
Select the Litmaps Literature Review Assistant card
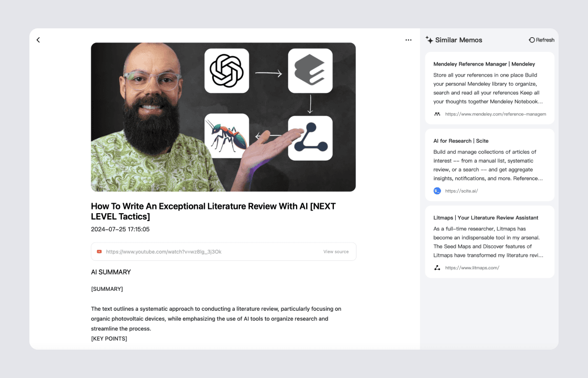pyautogui.click(x=489, y=241)
